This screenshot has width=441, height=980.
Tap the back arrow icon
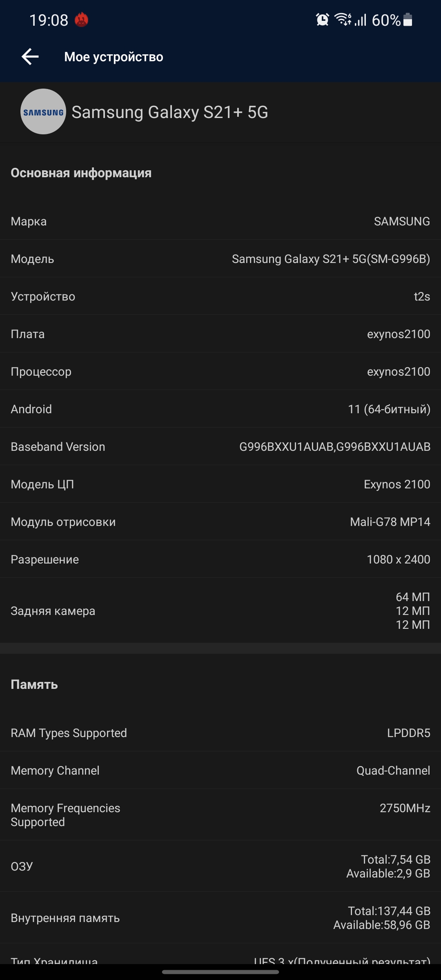(30, 57)
